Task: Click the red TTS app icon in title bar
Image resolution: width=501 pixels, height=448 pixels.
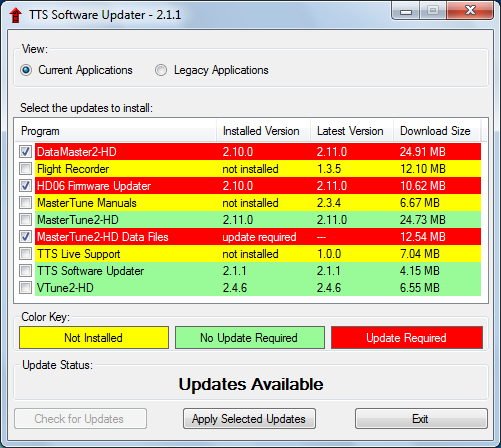Action: (x=15, y=15)
